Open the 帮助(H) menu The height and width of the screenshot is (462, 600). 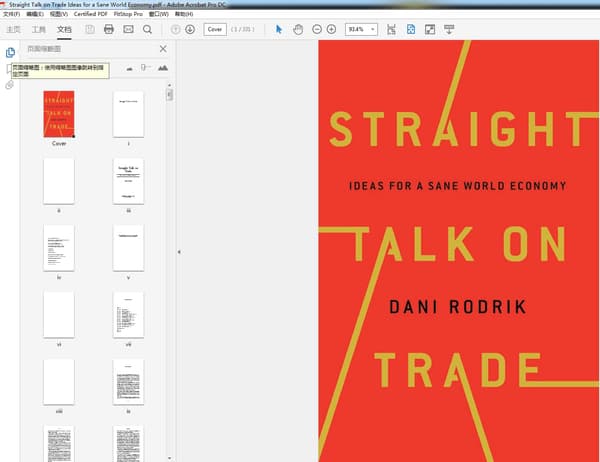[x=184, y=14]
